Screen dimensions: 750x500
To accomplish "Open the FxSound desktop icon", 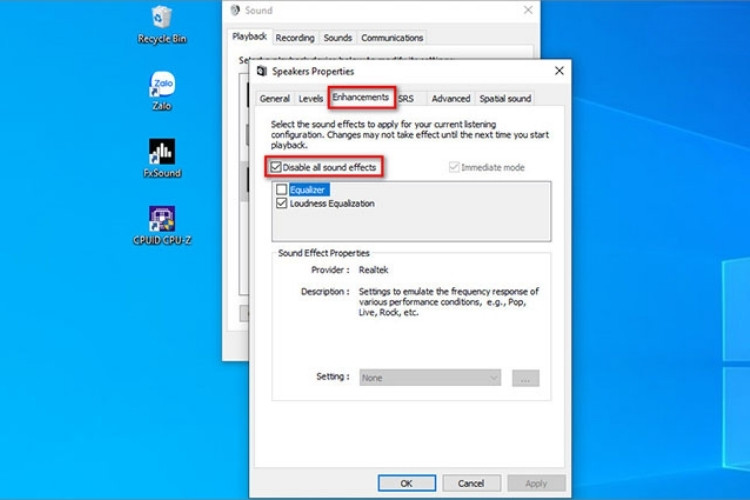I will tap(161, 152).
